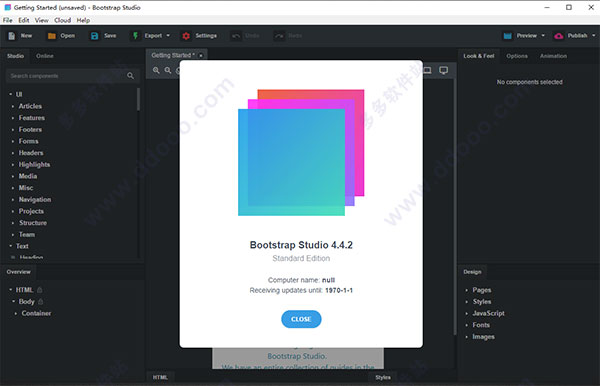This screenshot has width=600, height=386.
Task: Click the lock icon beside HTML
Action: [40, 290]
